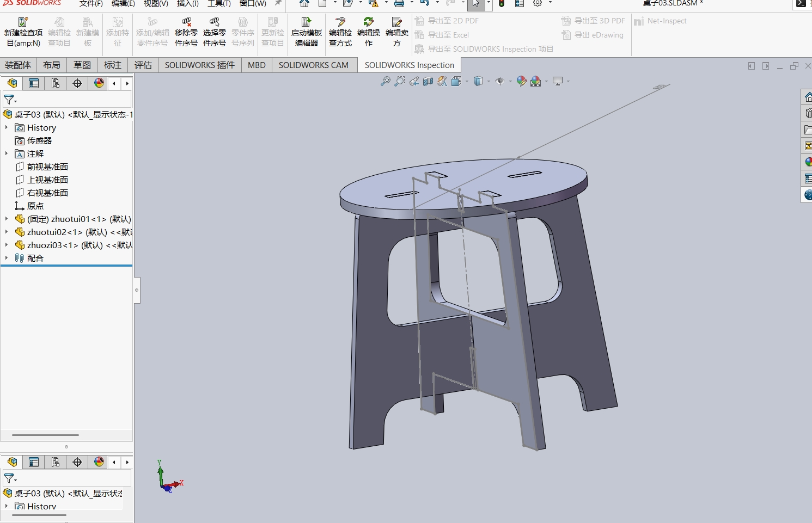Viewport: 812px width, 523px height.
Task: Click Select Balloons (选择零件序号) icon
Action: [215, 22]
